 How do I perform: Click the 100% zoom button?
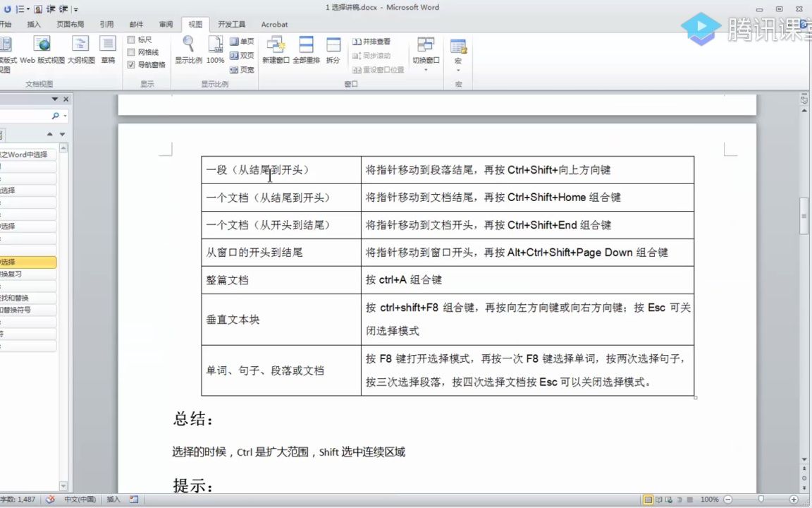(x=215, y=49)
